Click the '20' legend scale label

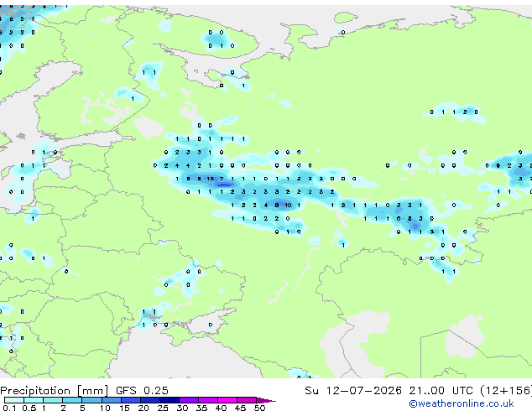coord(143,408)
